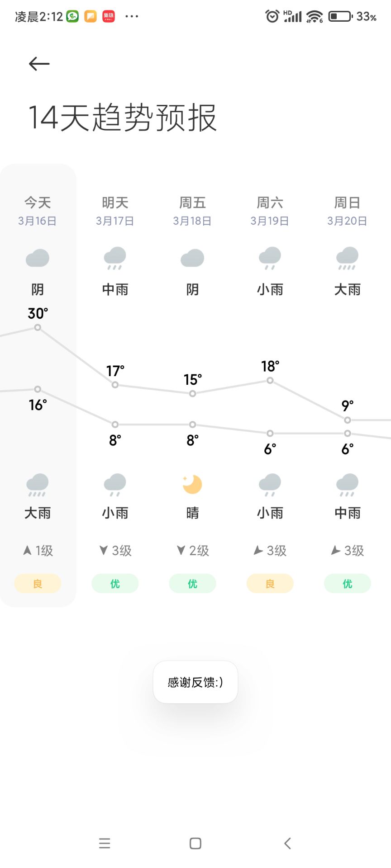Select the 周六 3月19日 column header
The width and height of the screenshot is (391, 868).
(x=270, y=211)
